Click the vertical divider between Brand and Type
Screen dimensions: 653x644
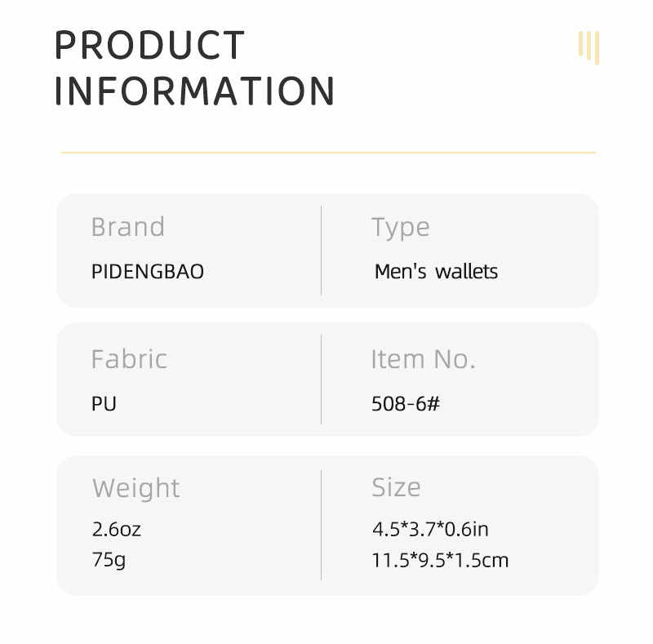pyautogui.click(x=321, y=250)
